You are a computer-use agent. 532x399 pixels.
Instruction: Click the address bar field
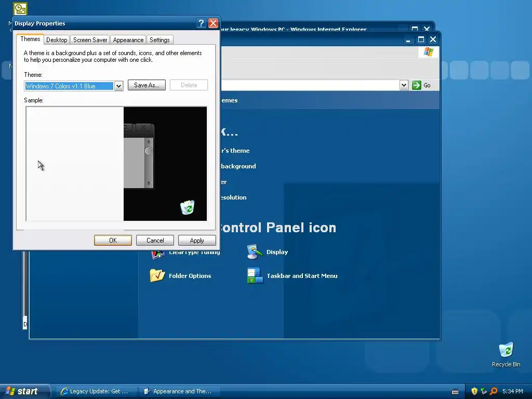310,85
